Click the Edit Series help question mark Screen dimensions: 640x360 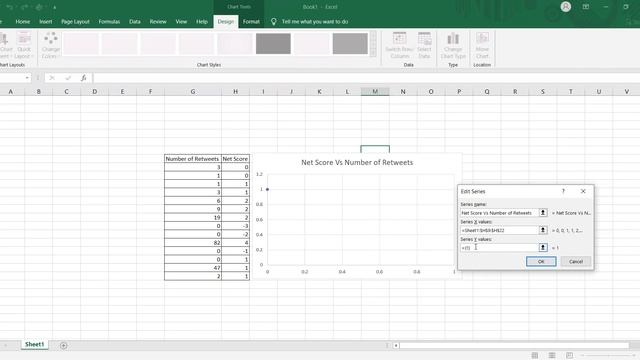(x=563, y=191)
